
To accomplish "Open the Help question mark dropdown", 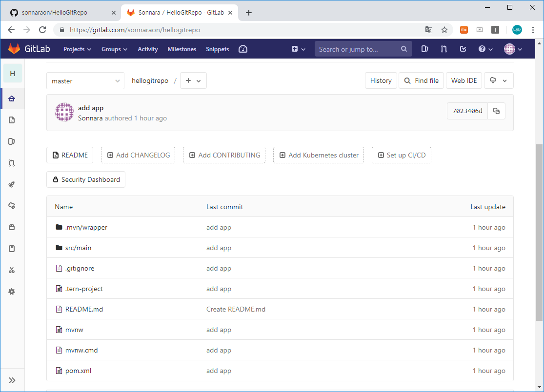I will point(485,49).
